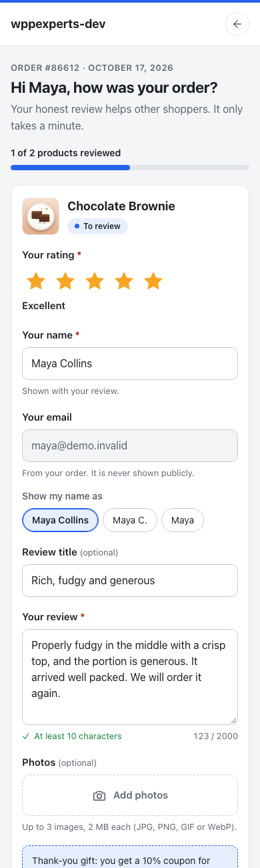Click the back arrow button

coord(237,24)
